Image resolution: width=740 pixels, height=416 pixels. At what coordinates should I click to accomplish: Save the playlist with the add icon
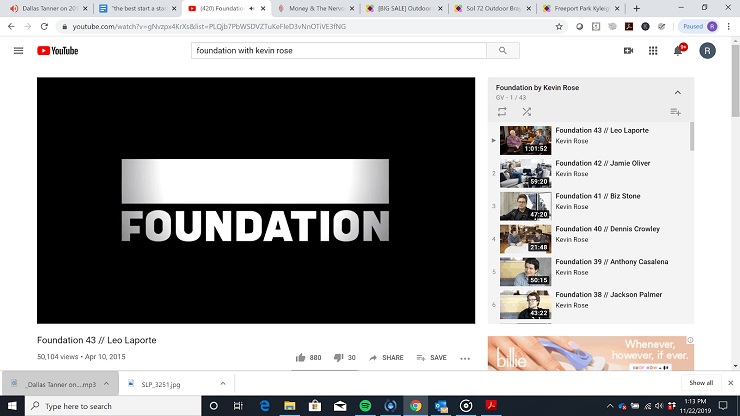pyautogui.click(x=675, y=112)
